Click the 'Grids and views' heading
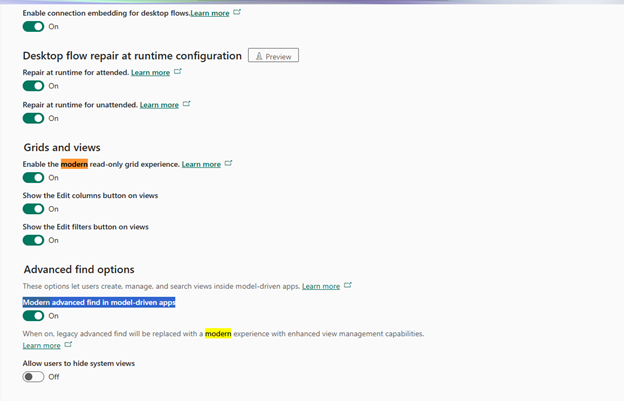The image size is (624, 401). pos(62,148)
